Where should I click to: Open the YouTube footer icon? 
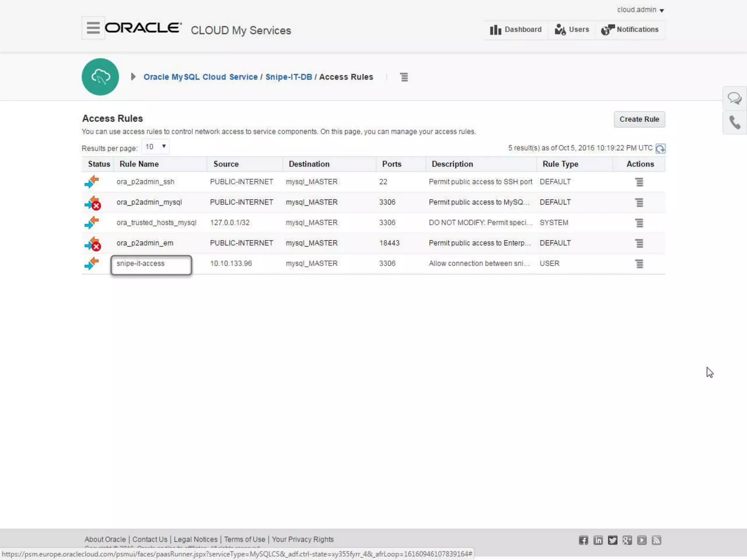[x=642, y=540]
